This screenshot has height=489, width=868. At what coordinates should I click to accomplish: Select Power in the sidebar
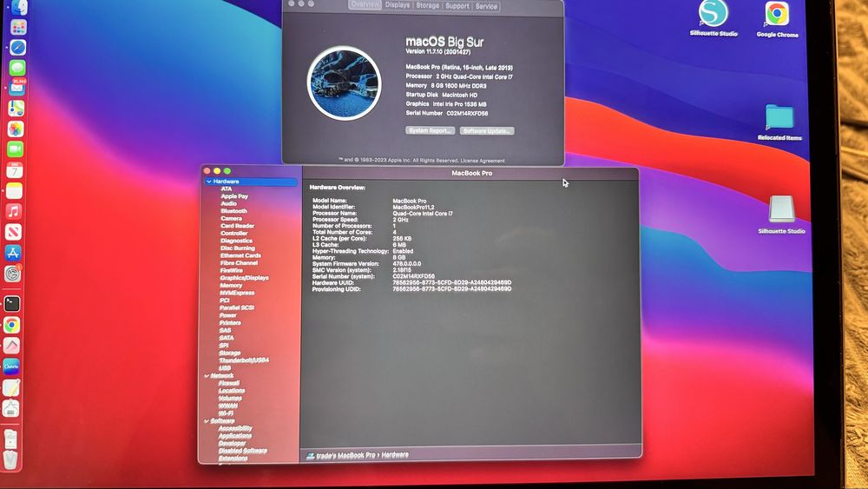227,315
